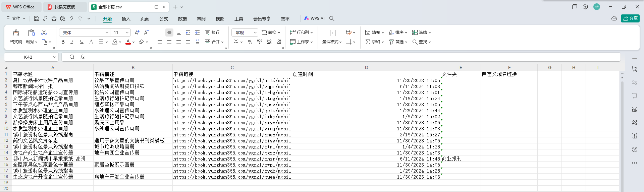Open the 数据 (Data) ribbon tab
The image size is (644, 192).
coord(182,19)
